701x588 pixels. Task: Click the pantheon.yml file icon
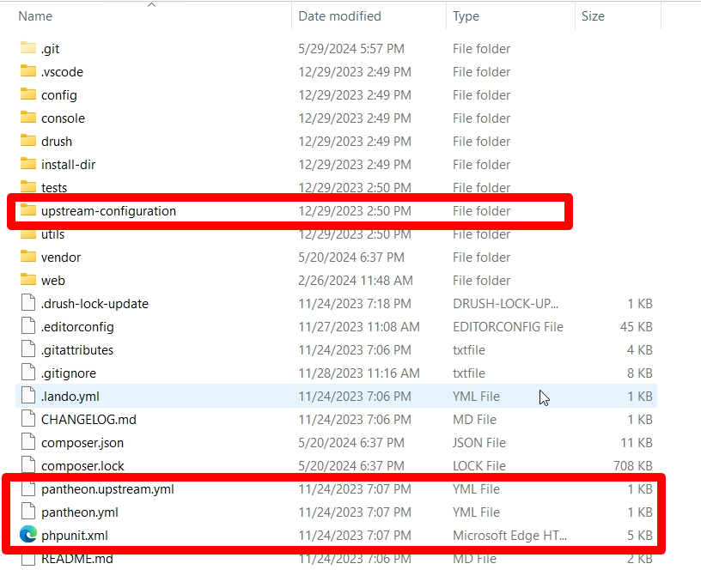(x=28, y=512)
